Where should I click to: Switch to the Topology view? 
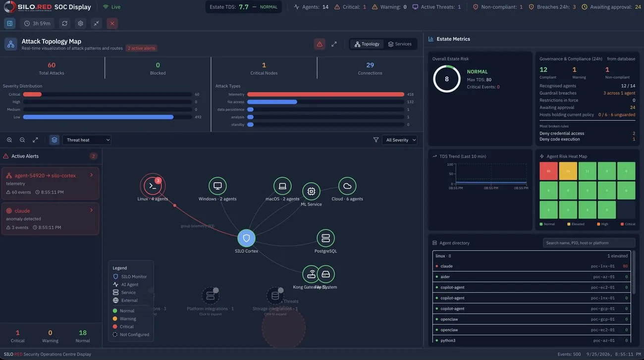[367, 44]
